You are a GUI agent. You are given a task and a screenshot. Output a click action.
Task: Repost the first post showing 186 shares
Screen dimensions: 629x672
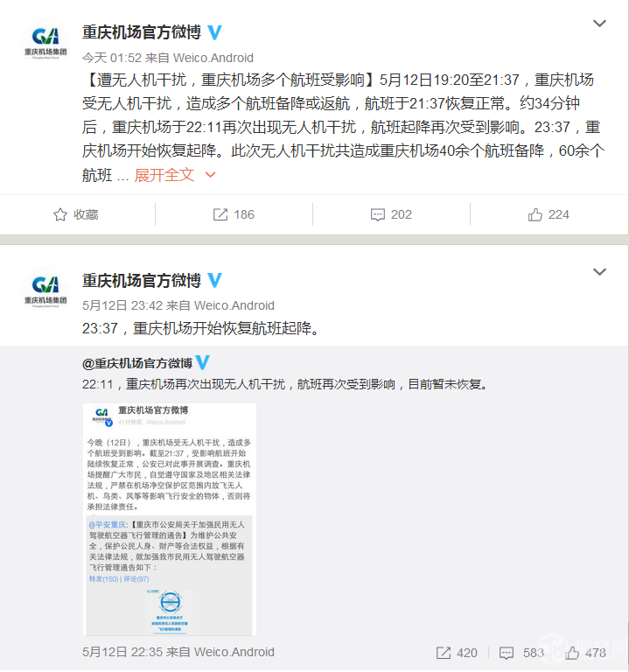234,214
